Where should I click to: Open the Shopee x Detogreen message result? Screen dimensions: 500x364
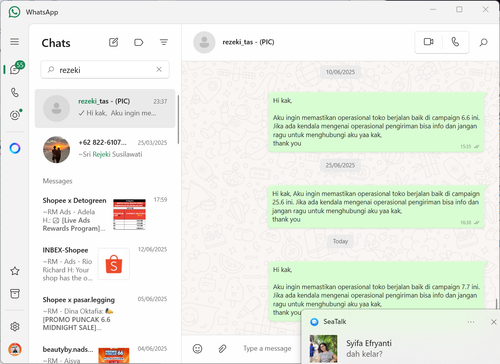click(105, 215)
